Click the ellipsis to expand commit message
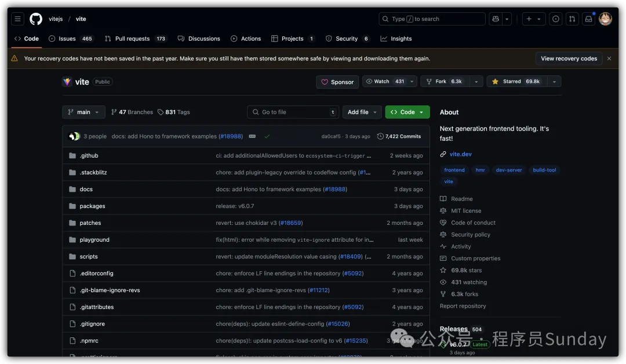Image resolution: width=626 pixels, height=364 pixels. (252, 136)
